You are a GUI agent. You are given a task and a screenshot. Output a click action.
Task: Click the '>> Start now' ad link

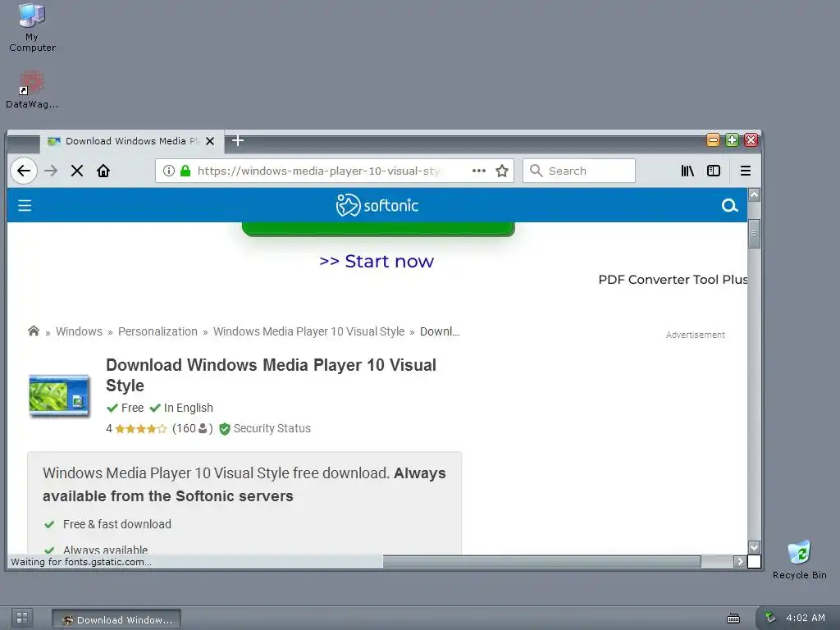(x=377, y=262)
